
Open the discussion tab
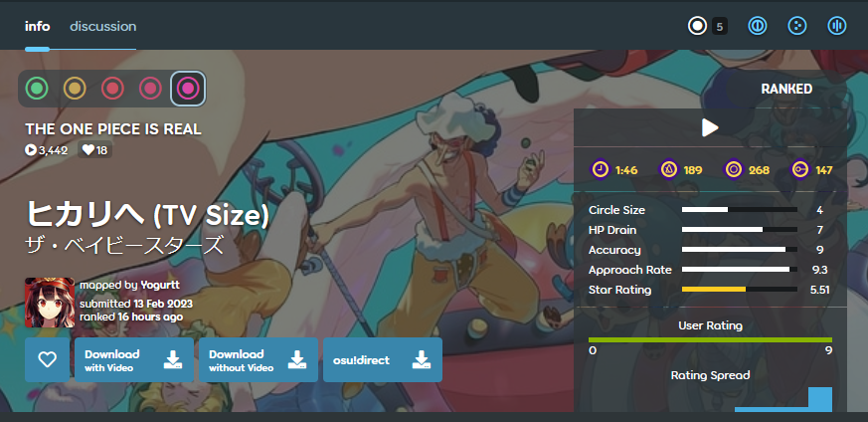103,26
